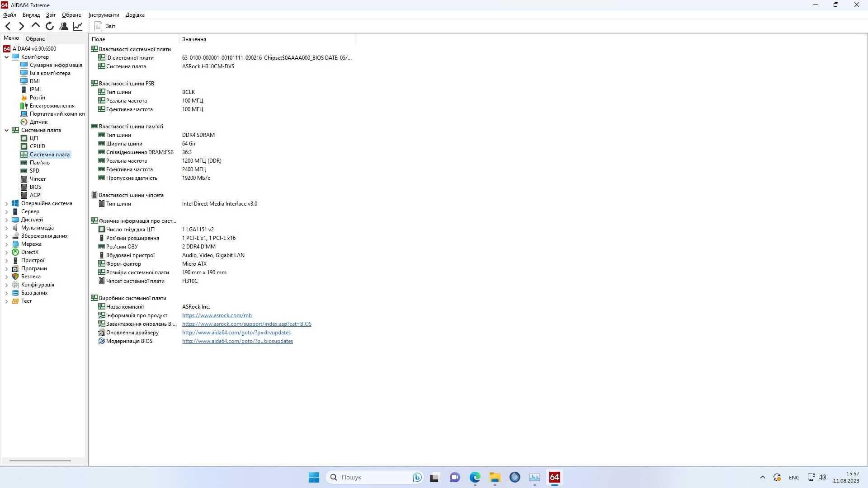Image resolution: width=868 pixels, height=488 pixels.
Task: Select Ім'я комп'ютера item
Action: [50, 73]
